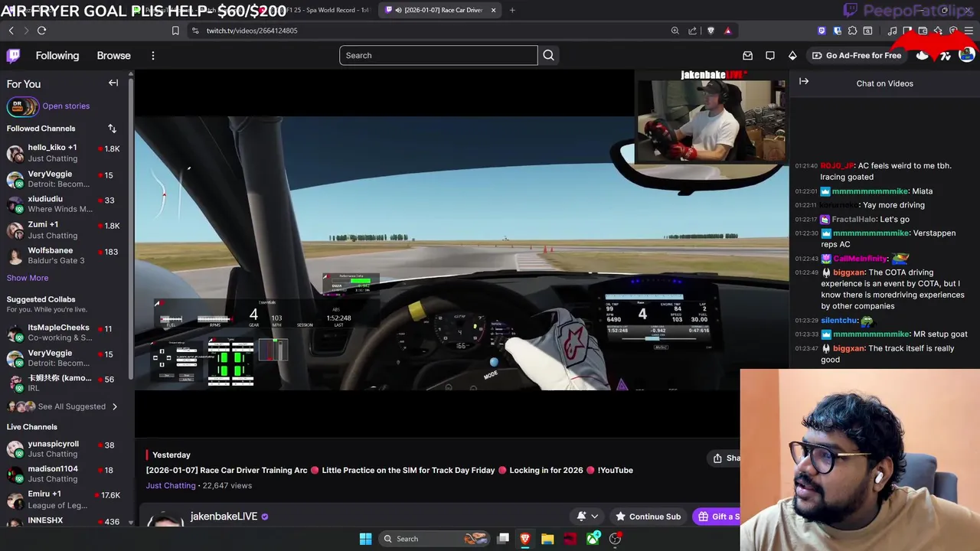Open Windows Start menu
Screen dimensions: 980x551
(x=365, y=539)
